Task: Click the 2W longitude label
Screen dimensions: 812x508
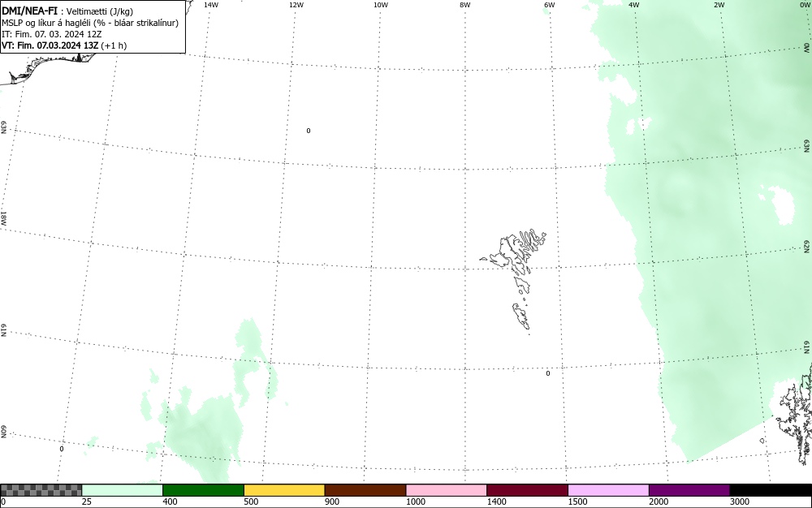Action: (719, 5)
